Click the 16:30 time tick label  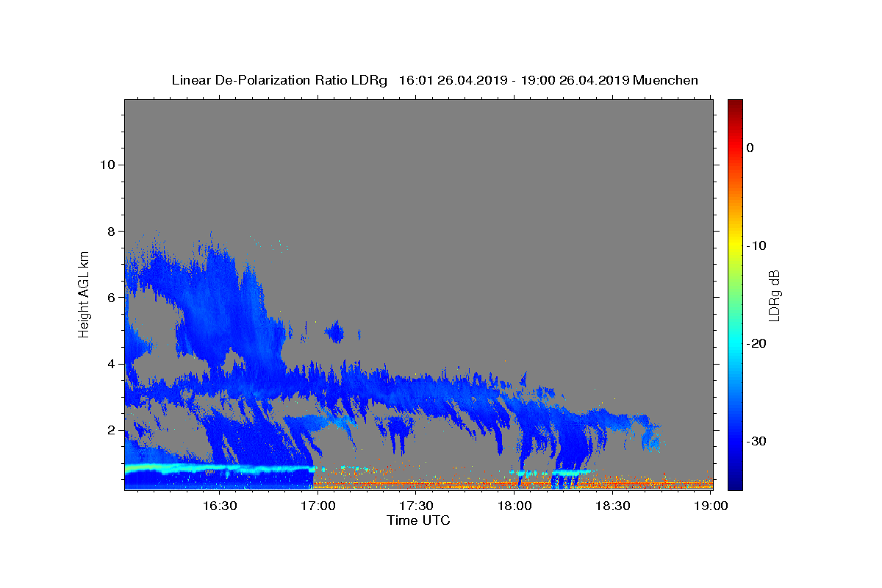219,506
